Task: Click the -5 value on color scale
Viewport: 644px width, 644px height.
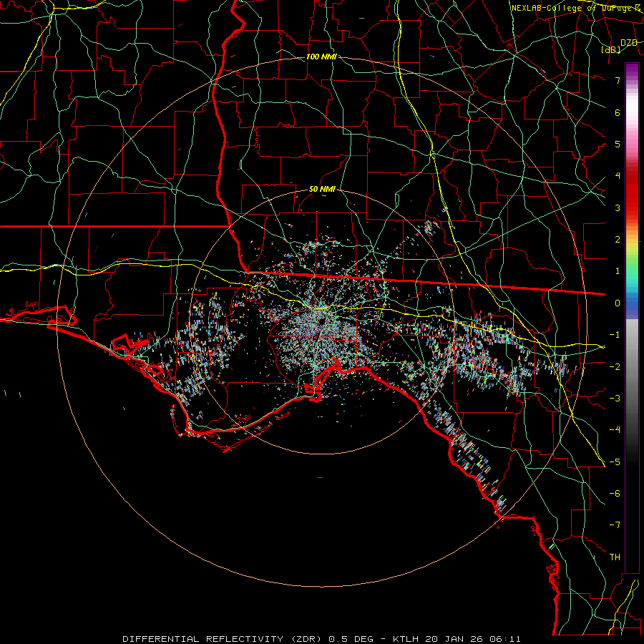Action: [x=615, y=462]
